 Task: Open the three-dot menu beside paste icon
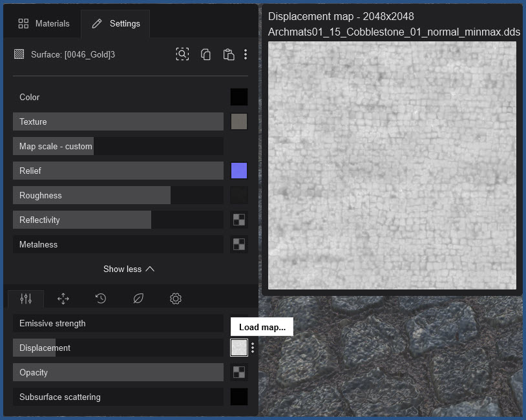(246, 54)
